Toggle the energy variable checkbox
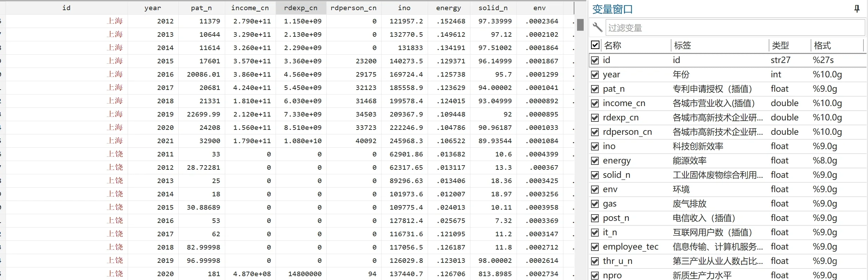This screenshot has width=868, height=280. pyautogui.click(x=595, y=161)
